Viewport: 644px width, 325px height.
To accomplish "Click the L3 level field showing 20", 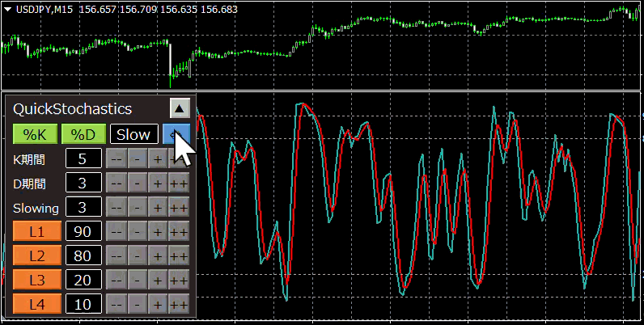I will (x=83, y=280).
